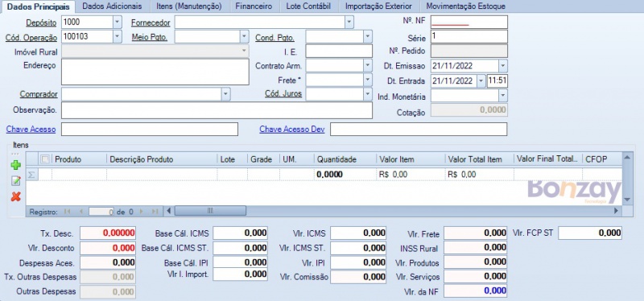Click grid vertical scroll up arrow
Screen dimensions: 644x301
point(626,156)
